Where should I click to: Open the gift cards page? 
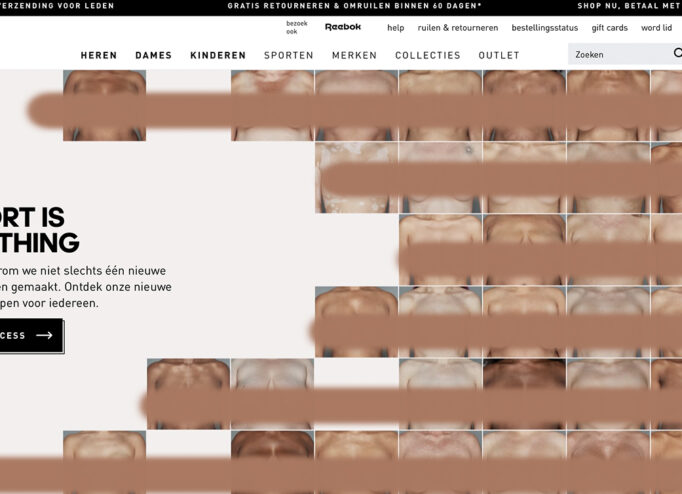[609, 28]
